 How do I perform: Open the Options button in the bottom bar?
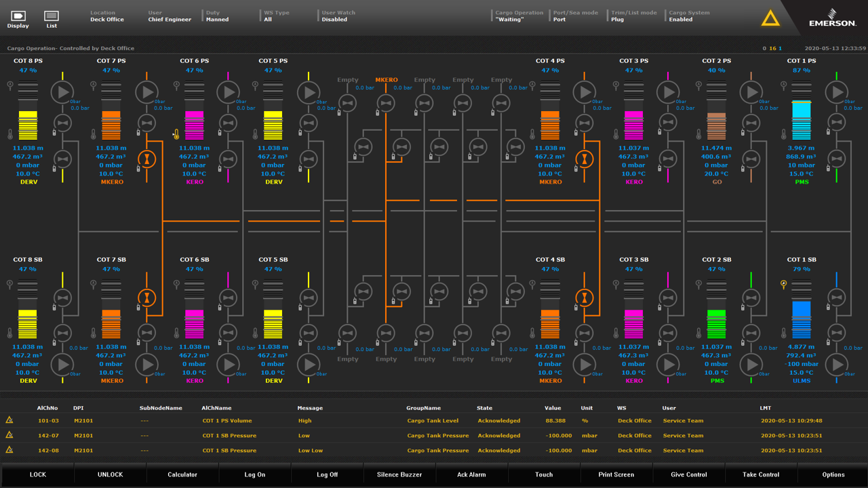pyautogui.click(x=833, y=474)
